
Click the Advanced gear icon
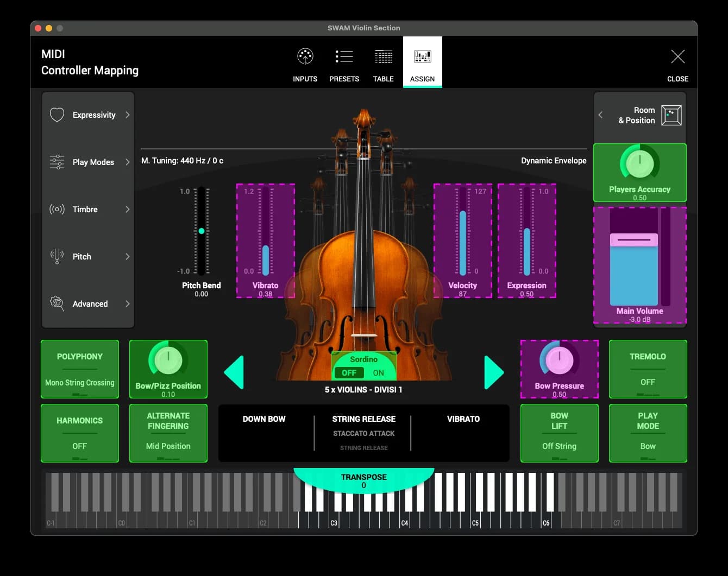coord(57,303)
